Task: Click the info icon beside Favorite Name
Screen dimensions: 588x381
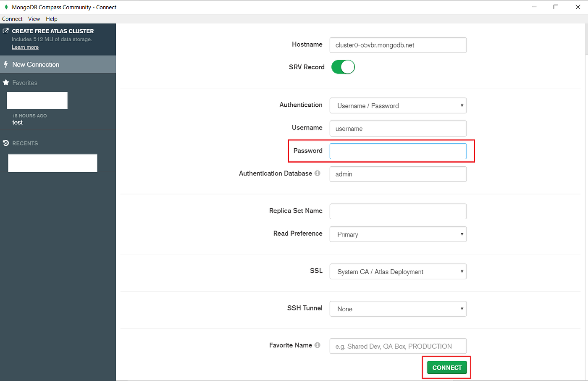Action: [318, 345]
